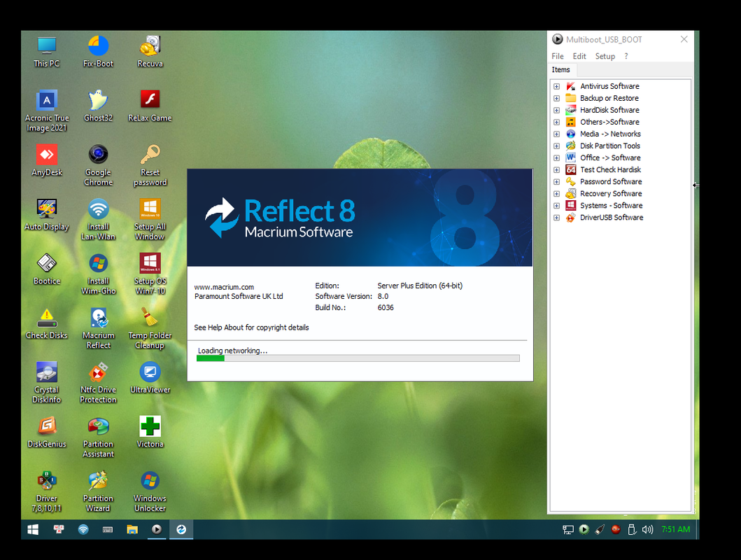Open the Ghost32 desktop icon

(x=98, y=106)
